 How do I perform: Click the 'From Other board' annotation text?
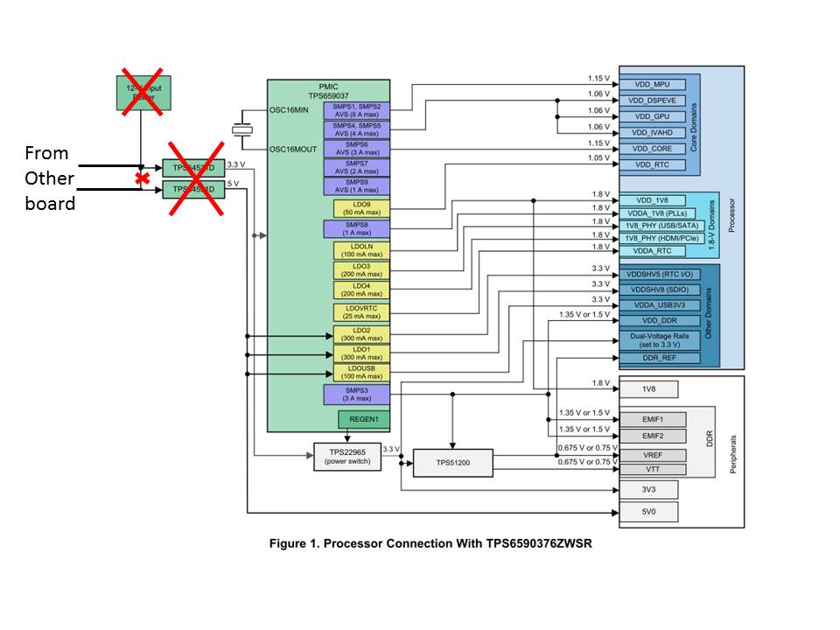pos(49,178)
